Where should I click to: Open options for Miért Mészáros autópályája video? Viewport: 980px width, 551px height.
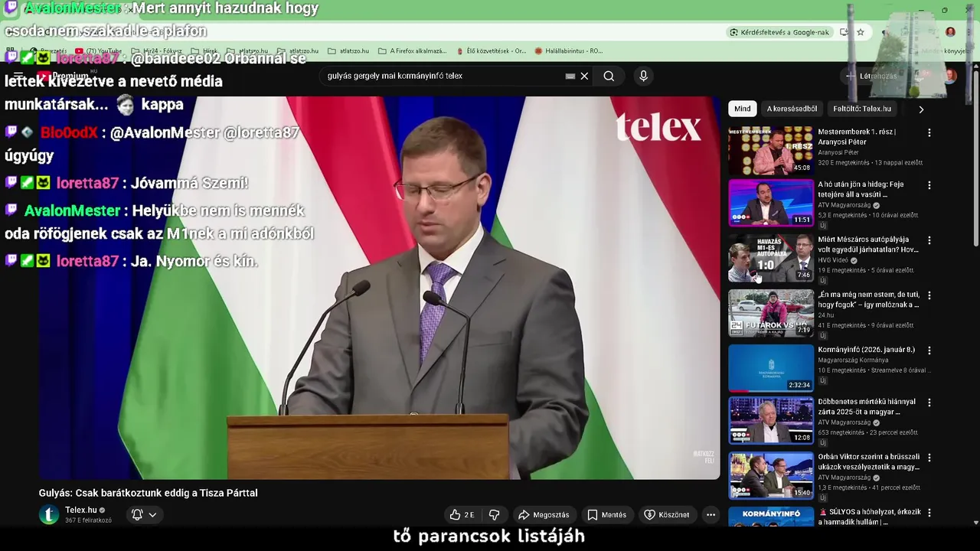coord(929,240)
